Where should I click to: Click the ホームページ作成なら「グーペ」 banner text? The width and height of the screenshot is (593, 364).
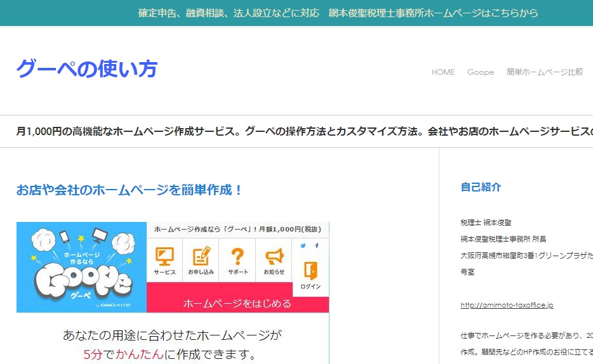click(237, 229)
